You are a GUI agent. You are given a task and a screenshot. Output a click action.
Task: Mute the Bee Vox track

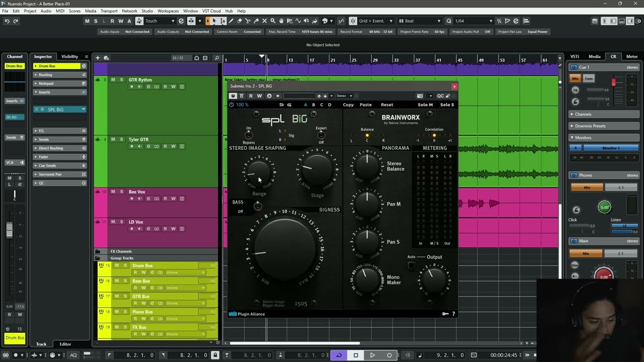[x=113, y=192]
